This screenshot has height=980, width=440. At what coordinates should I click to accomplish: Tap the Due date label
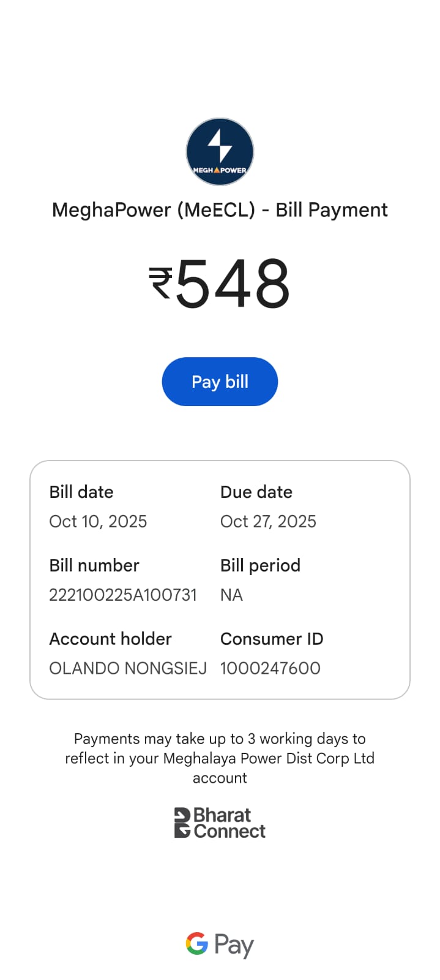(x=256, y=492)
